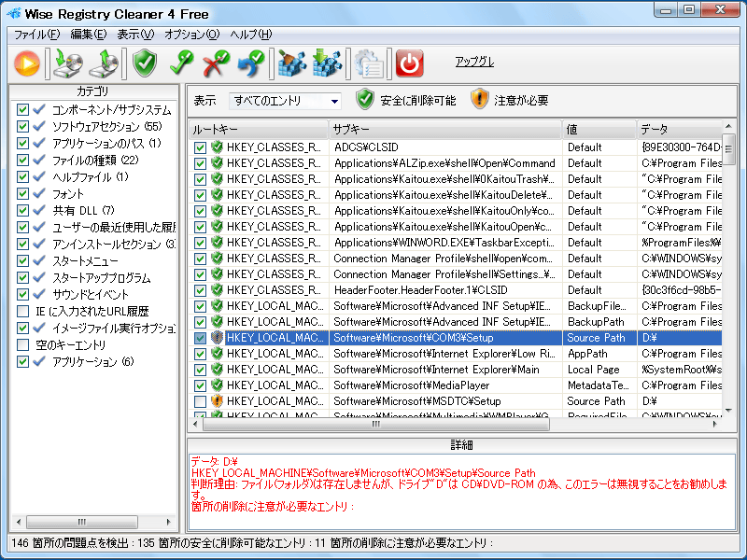Sort by the データ column header
The height and width of the screenshot is (560, 747).
tap(680, 129)
